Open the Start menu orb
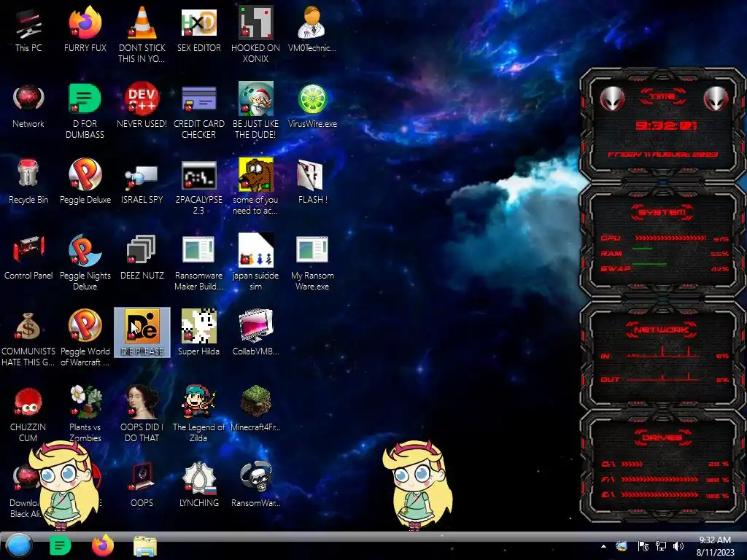Image resolution: width=747 pixels, height=560 pixels. [x=18, y=545]
